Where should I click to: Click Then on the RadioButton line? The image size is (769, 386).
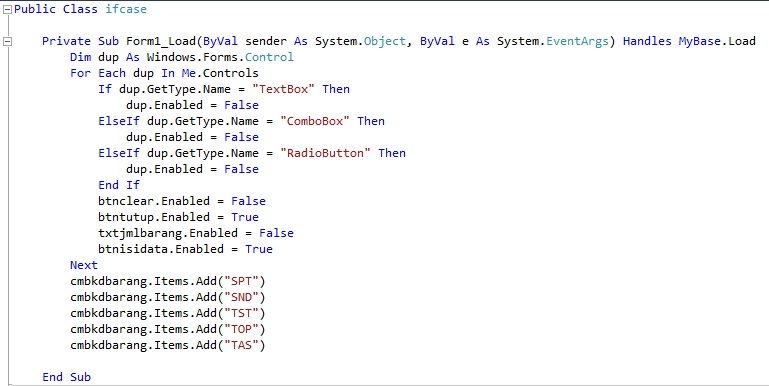coord(392,153)
